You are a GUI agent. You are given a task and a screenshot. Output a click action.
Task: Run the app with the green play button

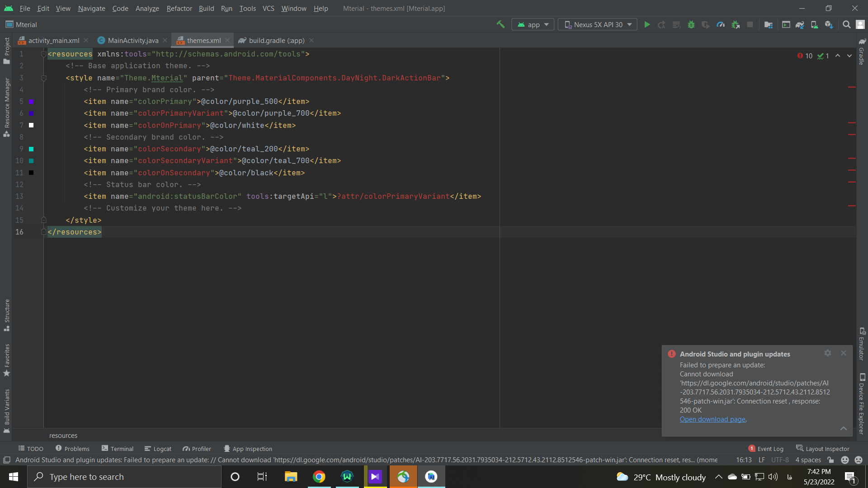647,24
